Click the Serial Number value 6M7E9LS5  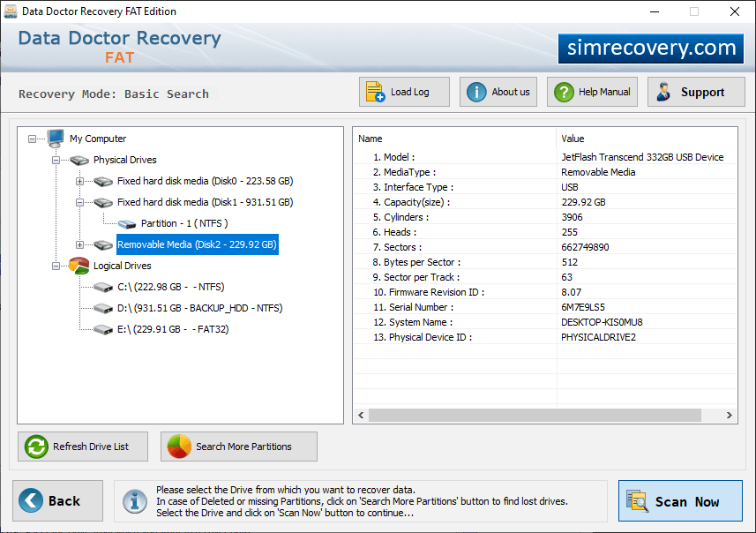pyautogui.click(x=583, y=307)
